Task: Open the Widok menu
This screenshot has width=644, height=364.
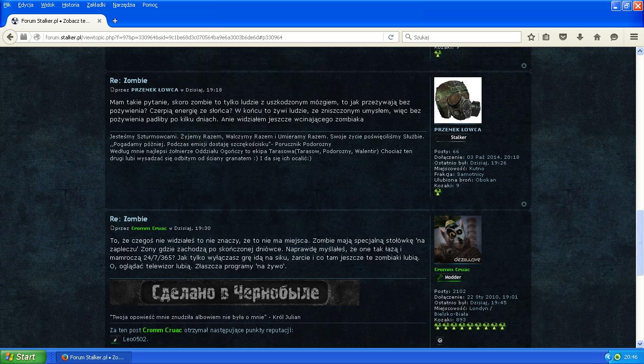Action: (48, 5)
